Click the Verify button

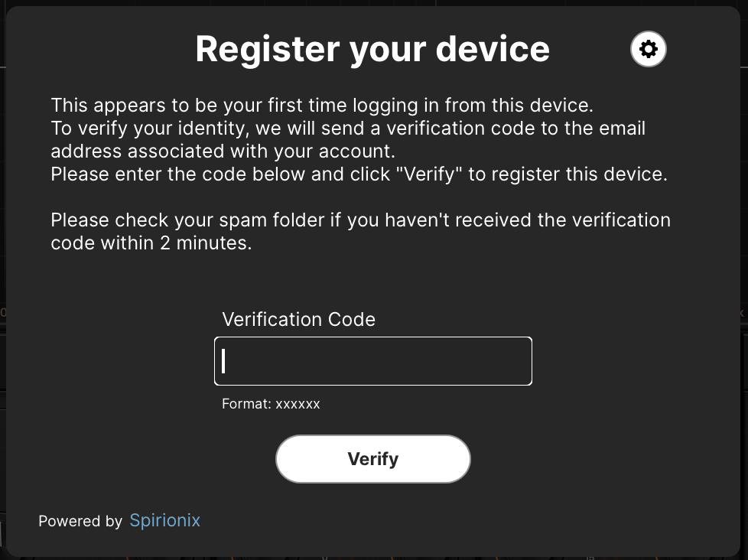[x=373, y=459]
